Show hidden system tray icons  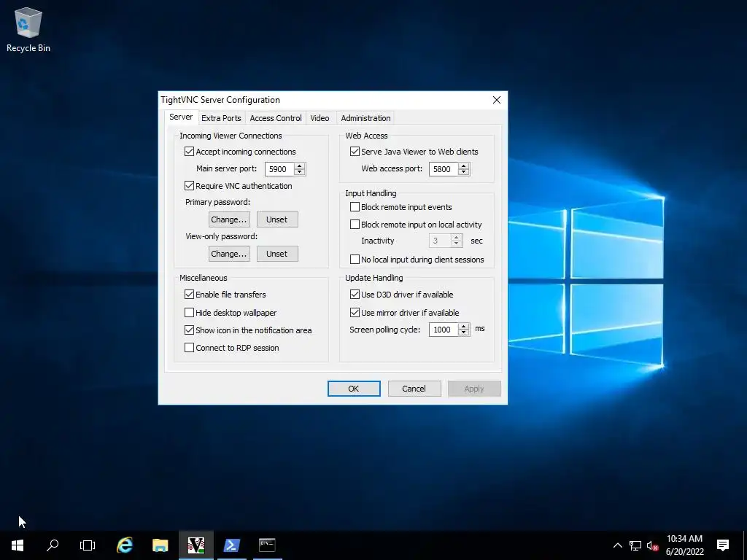(617, 545)
